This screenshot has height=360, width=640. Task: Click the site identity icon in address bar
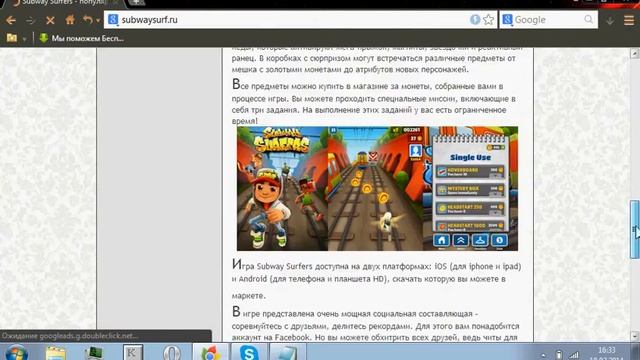pos(113,20)
